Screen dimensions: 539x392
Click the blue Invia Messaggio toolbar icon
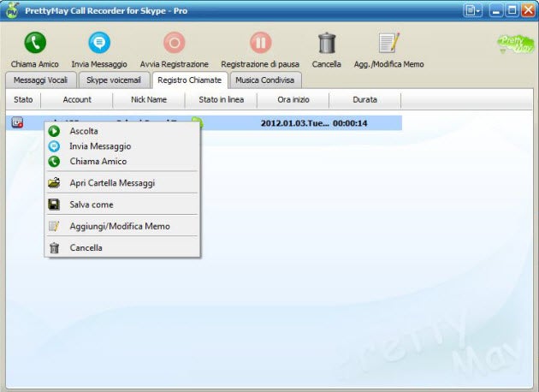pyautogui.click(x=99, y=43)
